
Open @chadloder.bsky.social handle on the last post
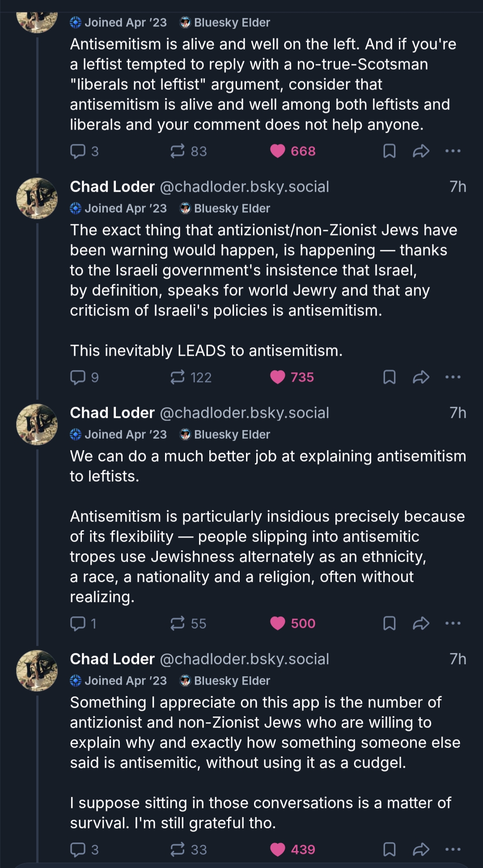coord(244,659)
